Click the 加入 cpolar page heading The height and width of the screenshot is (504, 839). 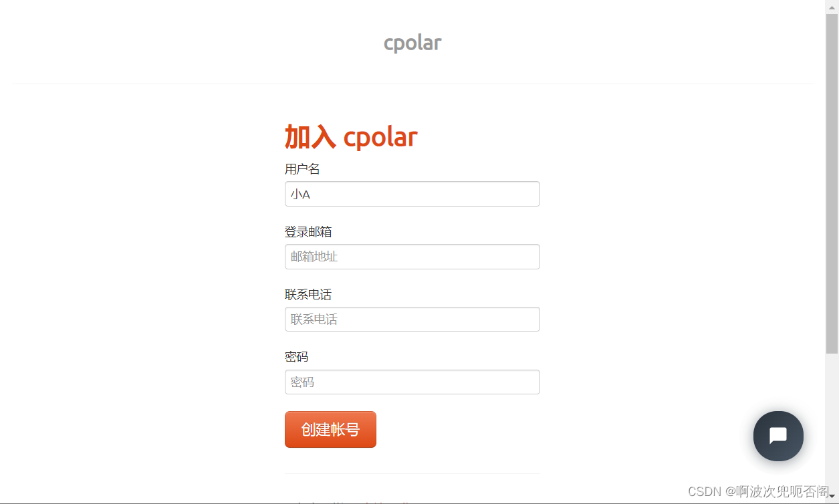pyautogui.click(x=351, y=136)
